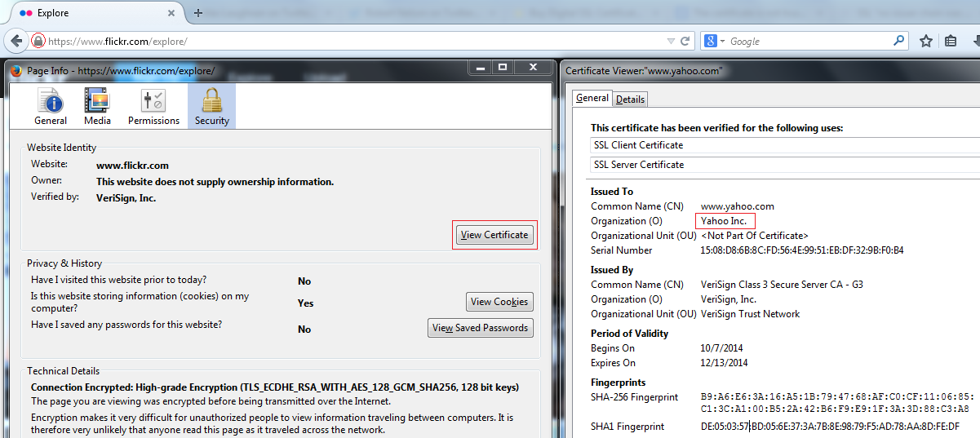Click the reload page icon
This screenshot has height=438, width=980.
[x=685, y=41]
